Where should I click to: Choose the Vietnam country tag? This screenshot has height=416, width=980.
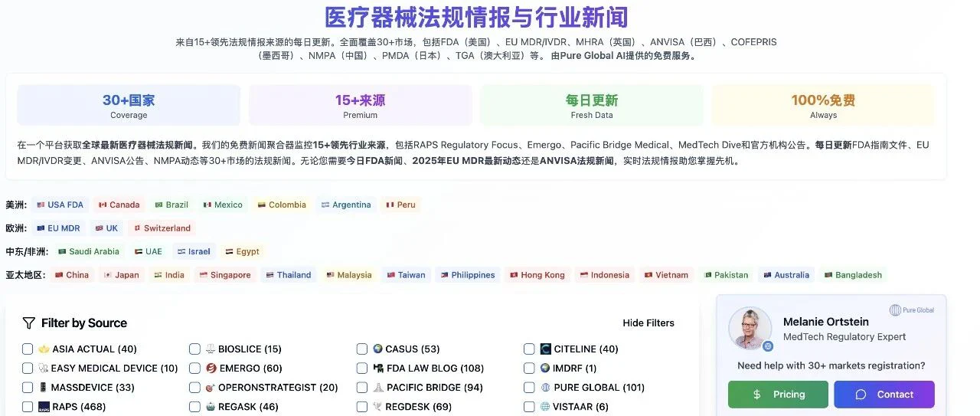tap(666, 275)
